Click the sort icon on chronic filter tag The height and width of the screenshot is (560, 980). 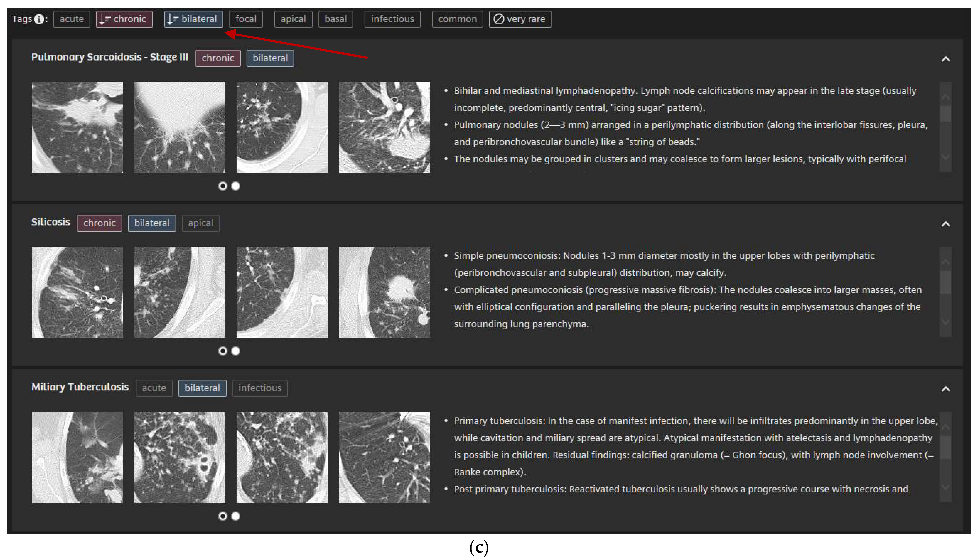(x=105, y=19)
